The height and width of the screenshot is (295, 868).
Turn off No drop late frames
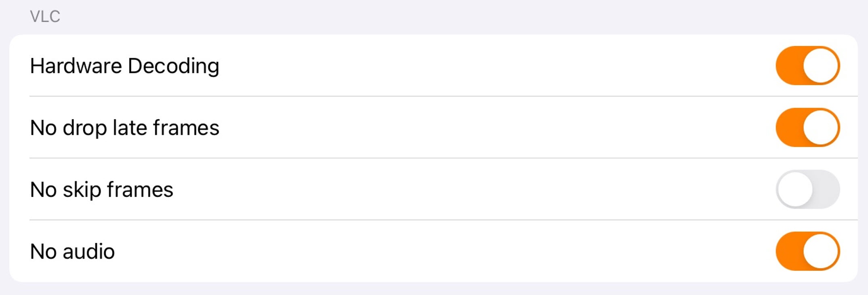tap(807, 127)
